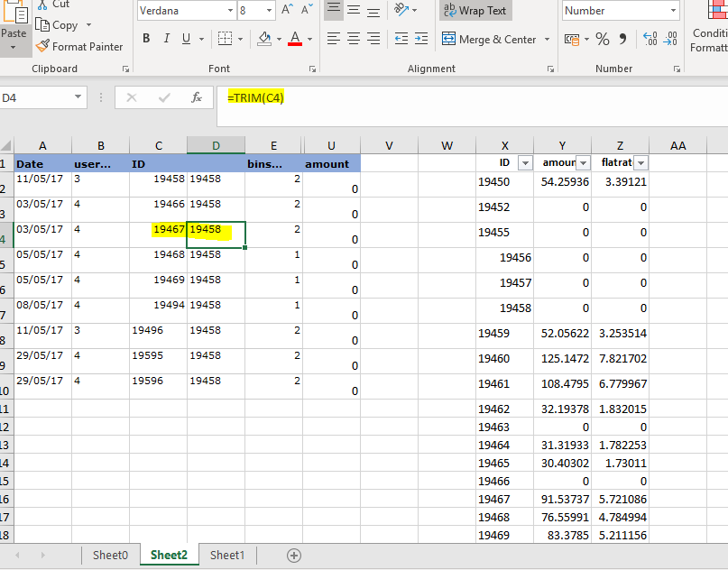This screenshot has width=728, height=570.
Task: Open the amount column filter in column Y
Action: point(583,163)
